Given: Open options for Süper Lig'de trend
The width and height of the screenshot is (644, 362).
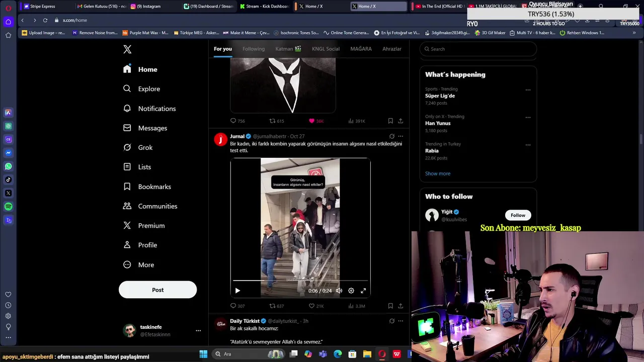Looking at the screenshot, I should [528, 90].
